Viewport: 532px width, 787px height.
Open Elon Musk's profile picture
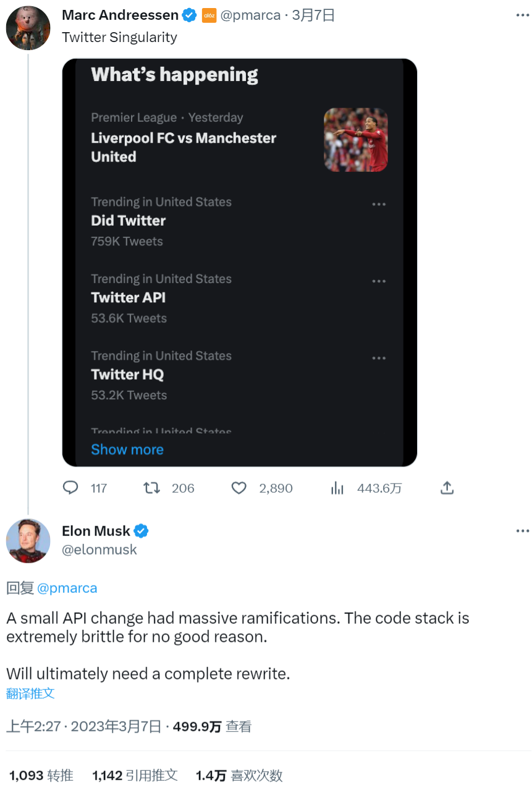[x=28, y=540]
